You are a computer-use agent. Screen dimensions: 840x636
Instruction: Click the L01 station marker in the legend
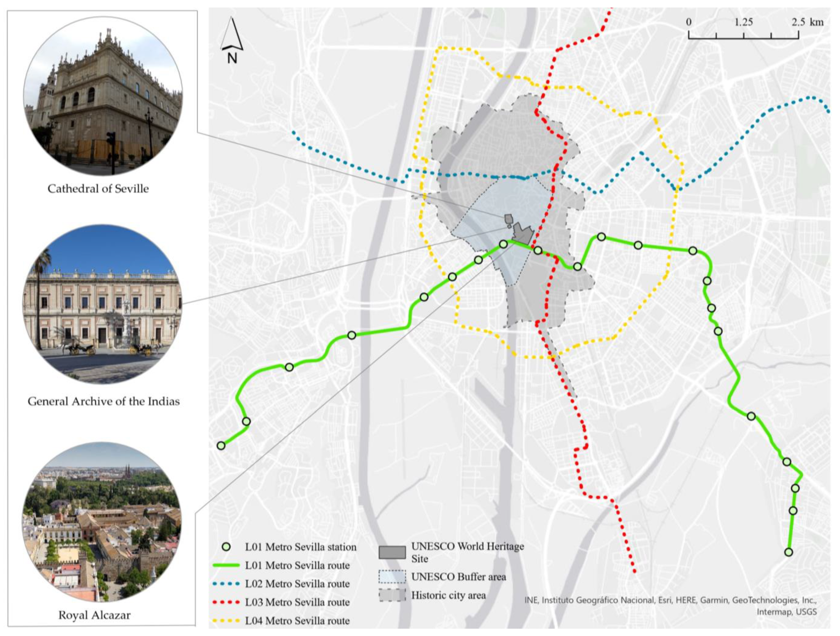tap(226, 547)
